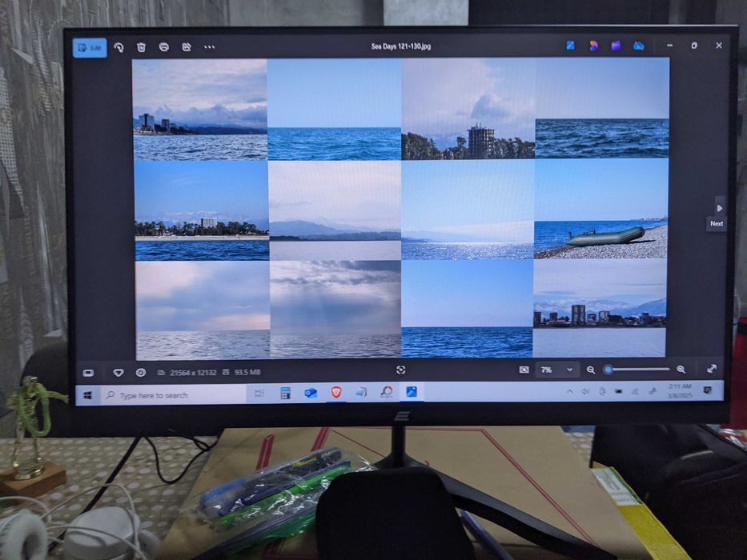The image size is (747, 560).
Task: Show the filmstrip using bottom-left icon
Action: 88,373
